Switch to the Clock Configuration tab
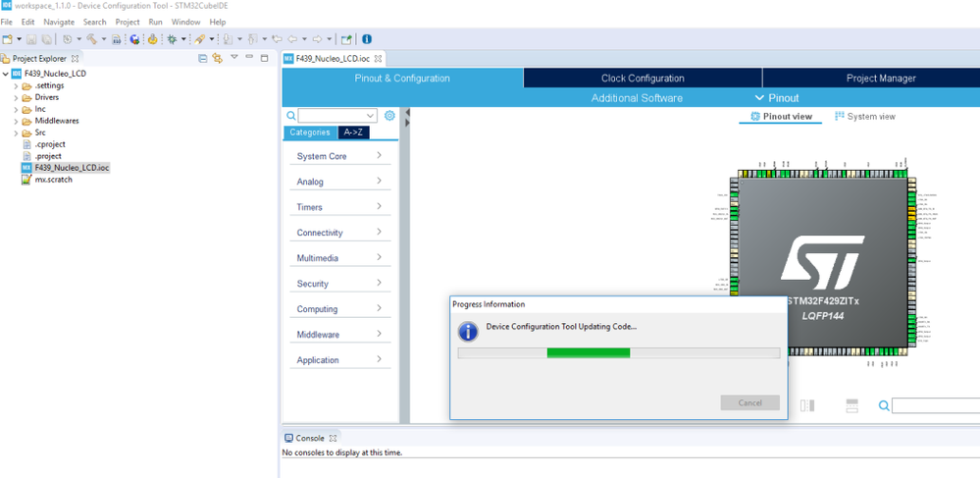Image resolution: width=980 pixels, height=478 pixels. 643,79
